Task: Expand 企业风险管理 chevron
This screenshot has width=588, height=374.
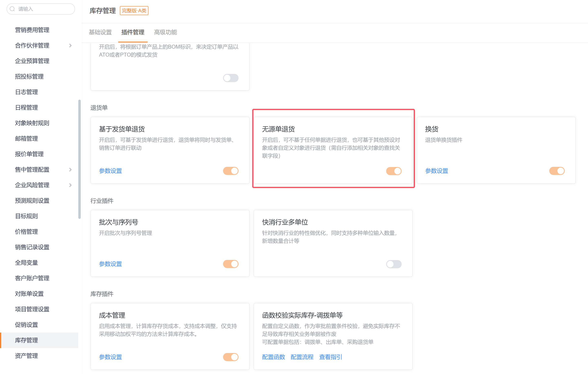Action: click(70, 185)
